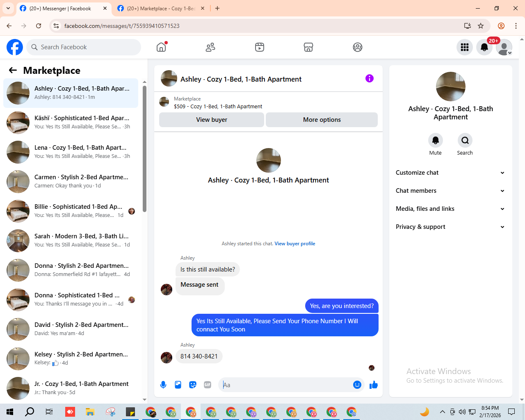Bookmark this page star icon
The height and width of the screenshot is (420, 525).
click(481, 26)
